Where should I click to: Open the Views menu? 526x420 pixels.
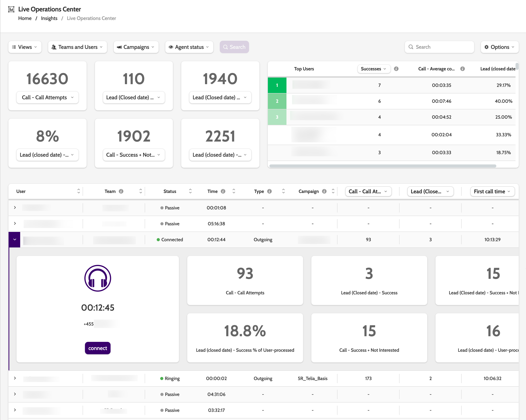[x=25, y=47]
